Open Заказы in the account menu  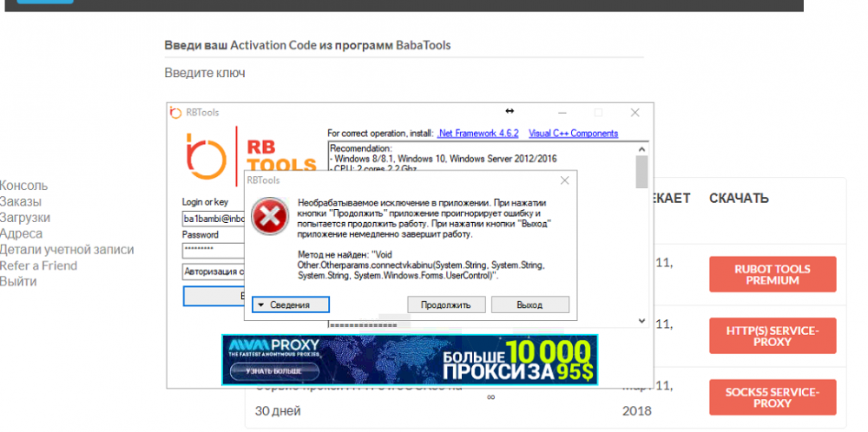[20, 201]
